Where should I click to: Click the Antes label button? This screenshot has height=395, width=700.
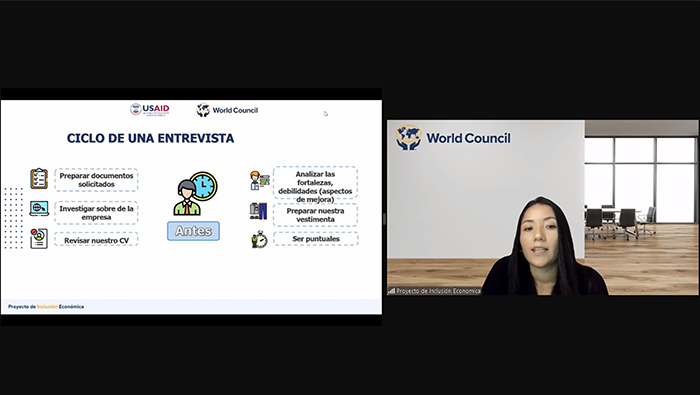click(193, 231)
